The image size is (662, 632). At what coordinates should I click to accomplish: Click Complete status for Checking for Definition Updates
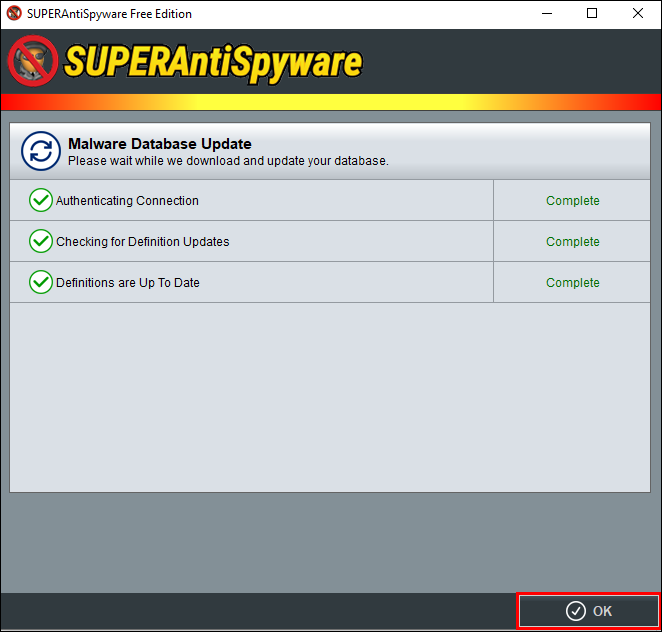[572, 241]
